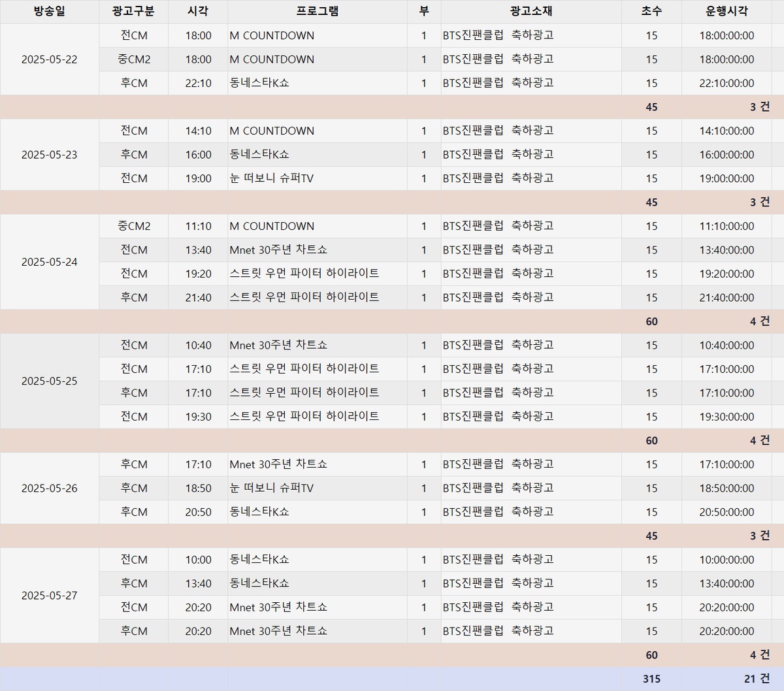784x691 pixels.
Task: Select 눈 떠보니 슈퍼TV in 19:00 row
Action: (x=272, y=178)
